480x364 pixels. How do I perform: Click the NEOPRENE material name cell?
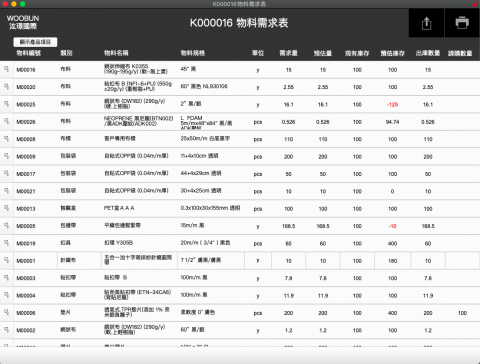click(x=139, y=121)
